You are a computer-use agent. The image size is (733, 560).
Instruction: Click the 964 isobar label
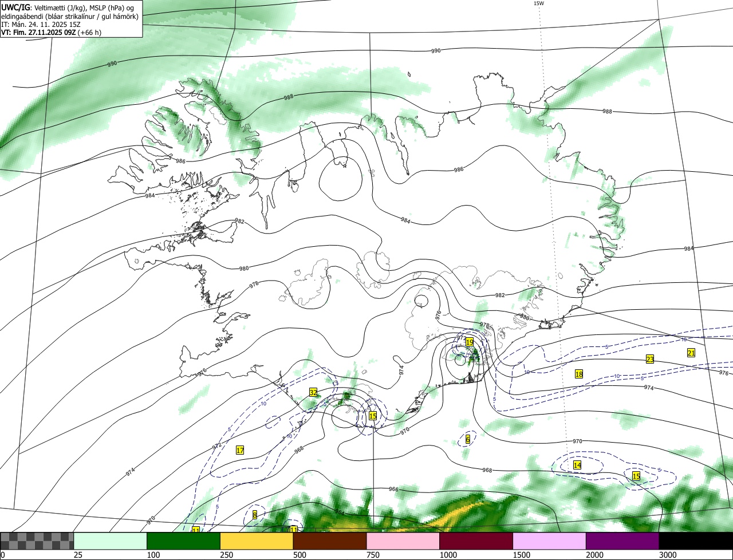pyautogui.click(x=340, y=512)
